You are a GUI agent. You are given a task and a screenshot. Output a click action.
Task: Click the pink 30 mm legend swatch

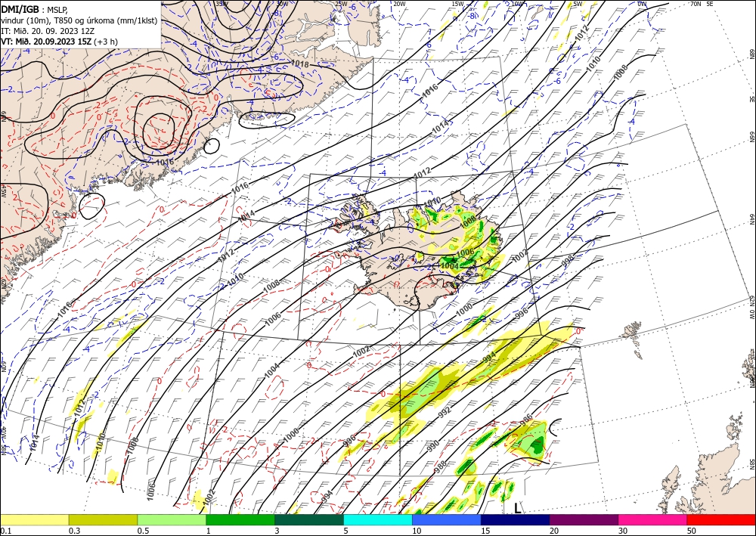tap(653, 520)
